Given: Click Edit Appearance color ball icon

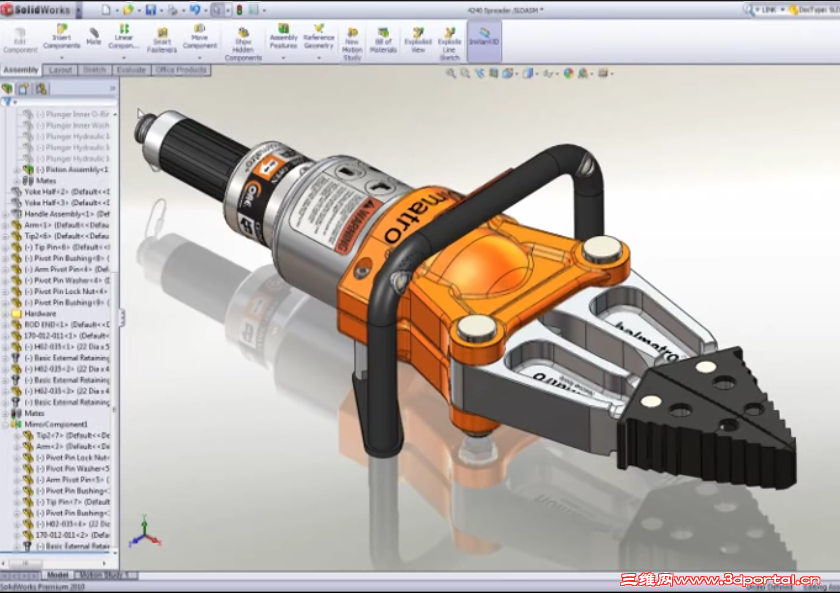Looking at the screenshot, I should (568, 73).
